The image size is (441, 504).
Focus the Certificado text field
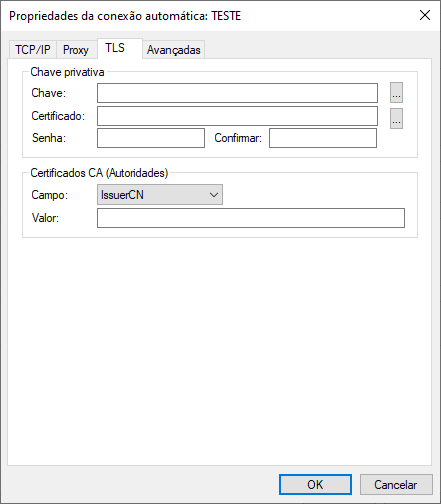[237, 116]
